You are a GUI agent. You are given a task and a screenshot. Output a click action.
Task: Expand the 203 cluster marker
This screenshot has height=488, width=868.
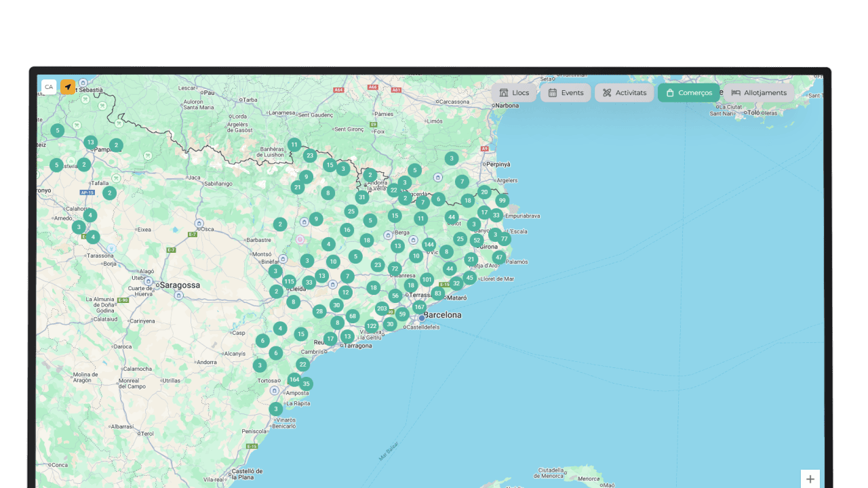click(382, 308)
